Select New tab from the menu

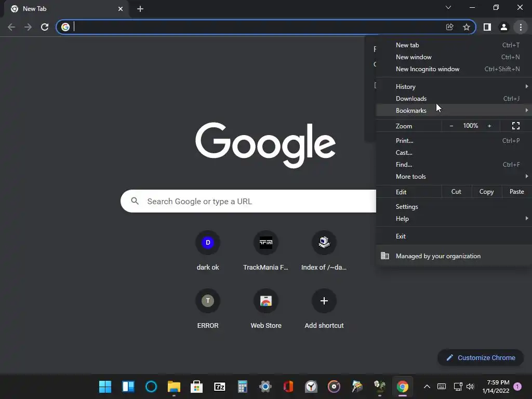pos(454,45)
